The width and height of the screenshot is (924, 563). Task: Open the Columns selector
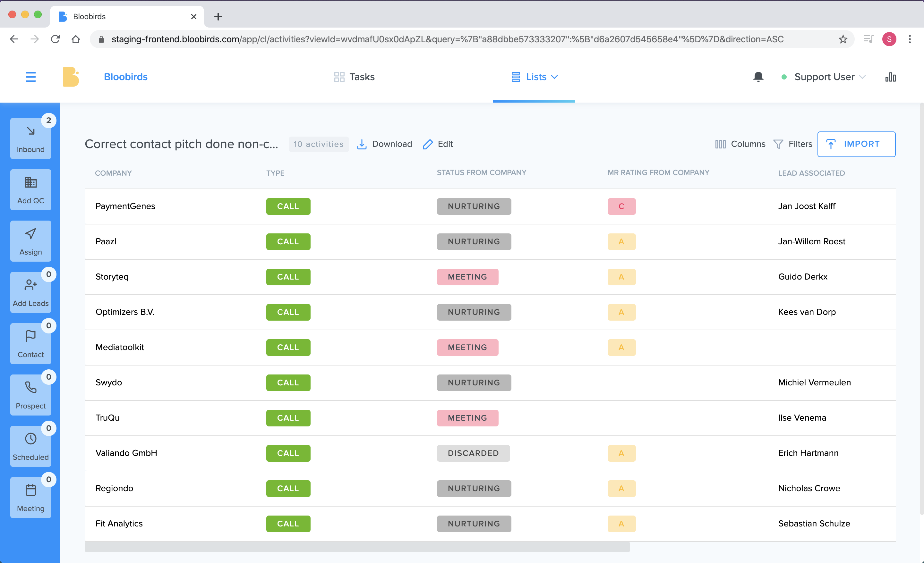[740, 144]
